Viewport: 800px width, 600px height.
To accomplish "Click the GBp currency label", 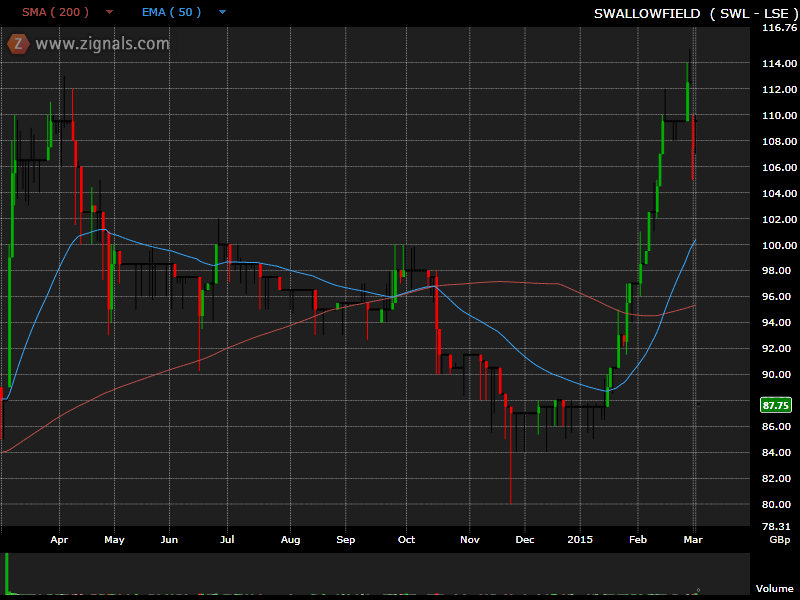I will pos(778,539).
